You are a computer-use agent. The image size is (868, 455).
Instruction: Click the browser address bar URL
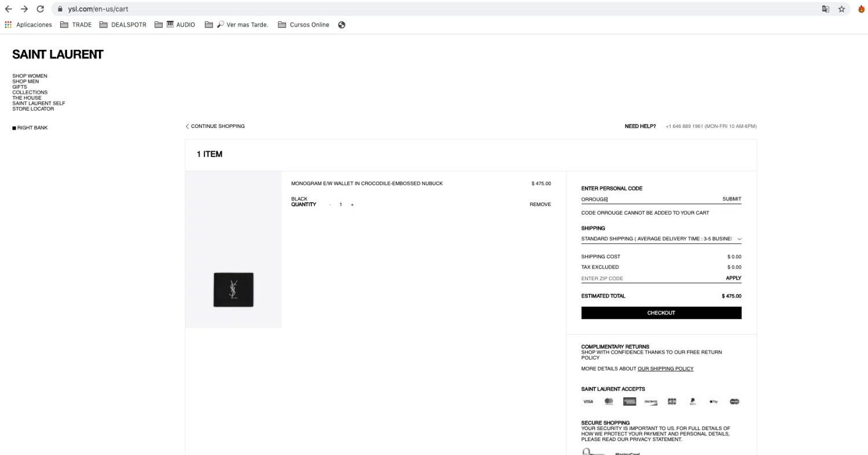click(98, 9)
